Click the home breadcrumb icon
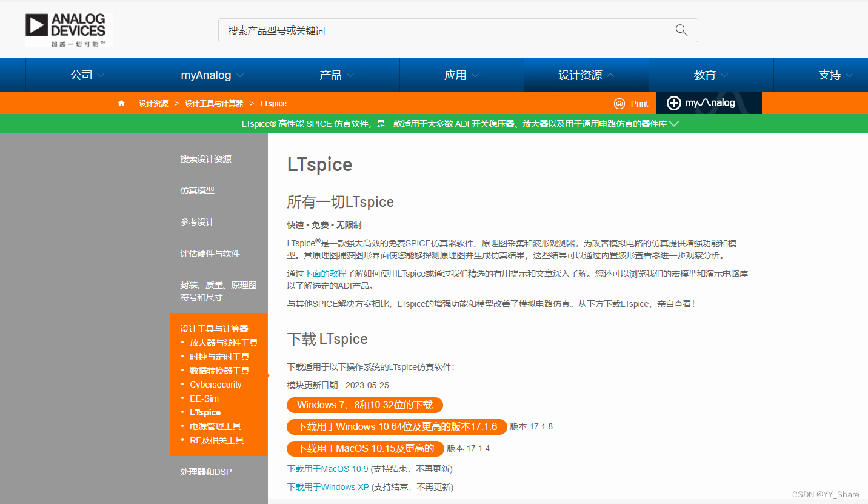This screenshot has width=868, height=504. pos(121,104)
